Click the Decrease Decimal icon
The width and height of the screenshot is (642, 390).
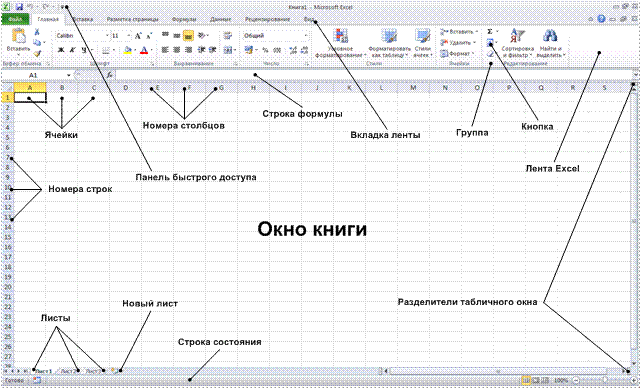[304, 50]
